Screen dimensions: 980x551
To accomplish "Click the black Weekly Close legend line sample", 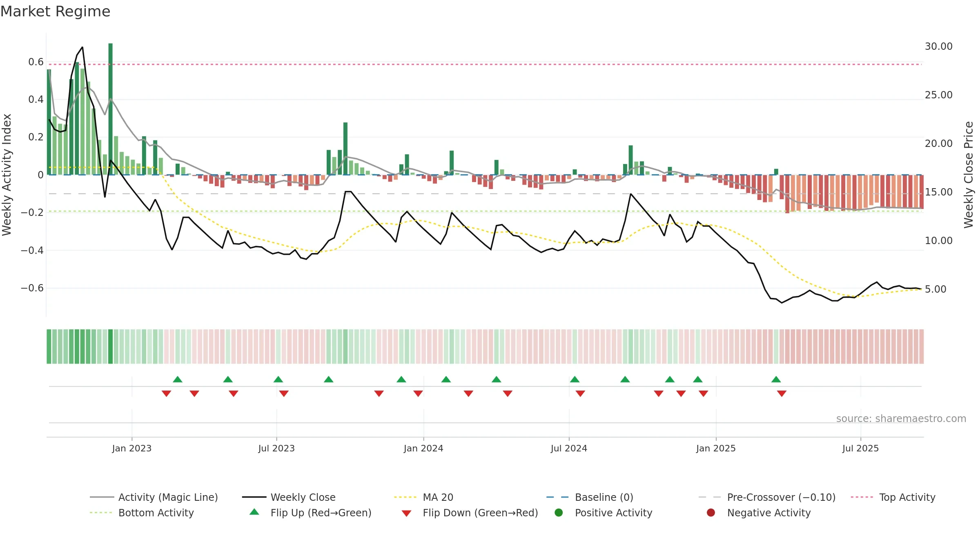I will [254, 497].
